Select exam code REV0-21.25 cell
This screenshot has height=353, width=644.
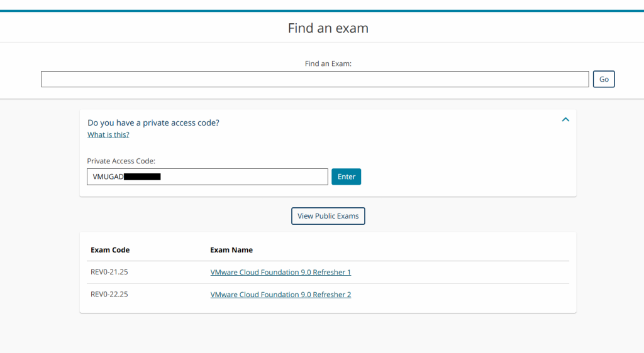(x=109, y=272)
